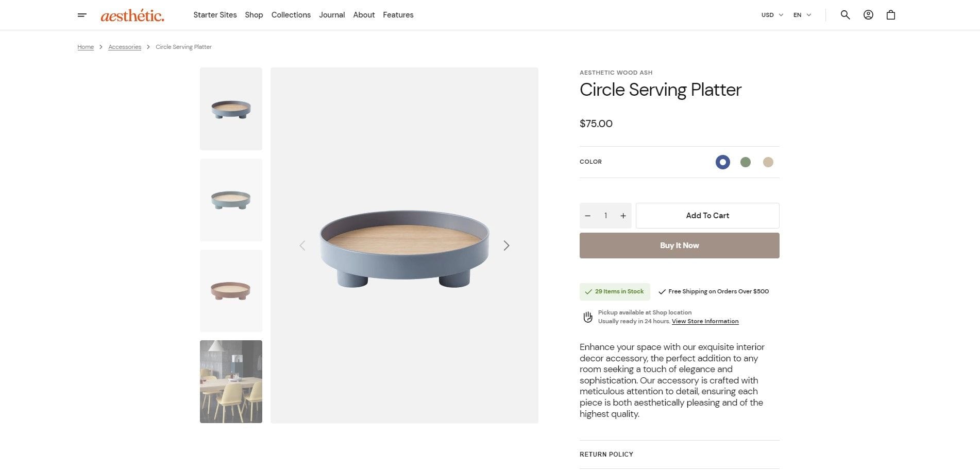Viewport: 980px width, 472px height.
Task: Open the Journal menu item
Action: pyautogui.click(x=332, y=15)
